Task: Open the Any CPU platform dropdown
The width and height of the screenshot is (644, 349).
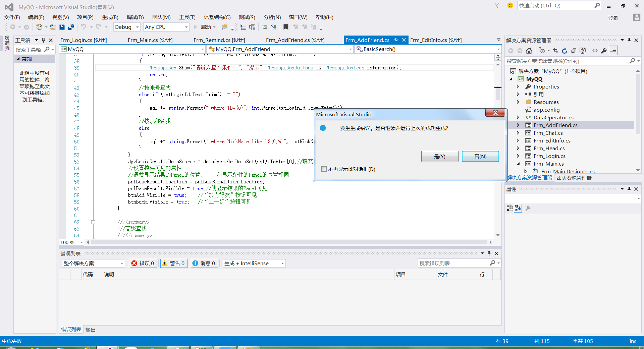Action: coord(166,27)
